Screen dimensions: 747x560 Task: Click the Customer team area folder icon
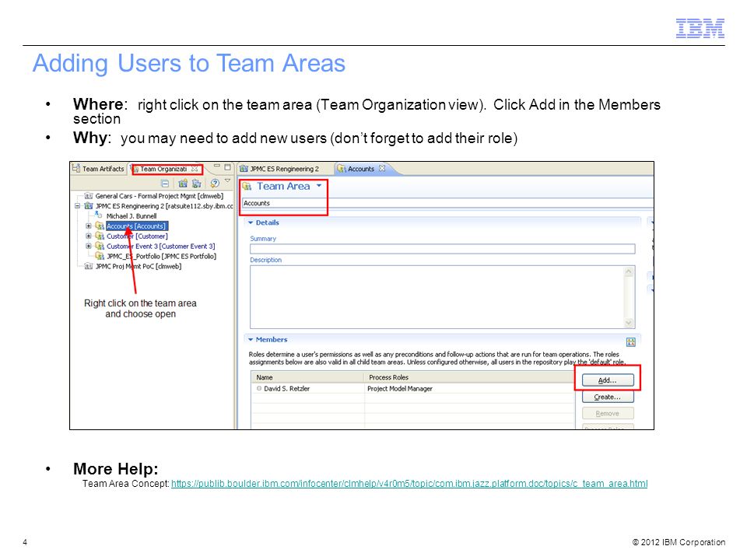click(x=100, y=236)
